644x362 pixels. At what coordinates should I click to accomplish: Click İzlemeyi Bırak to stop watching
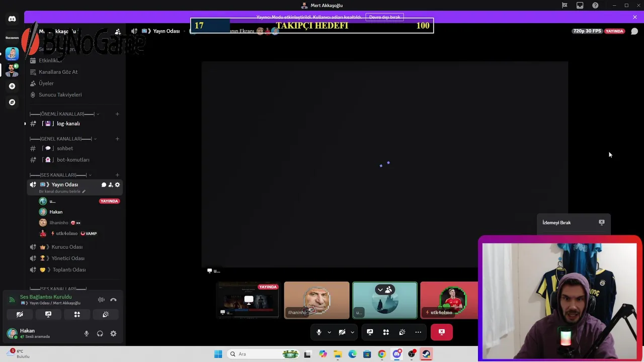tap(574, 223)
